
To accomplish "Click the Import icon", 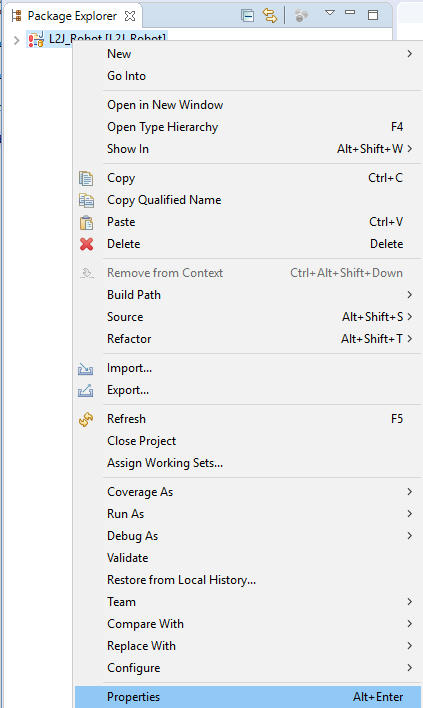I will [86, 369].
